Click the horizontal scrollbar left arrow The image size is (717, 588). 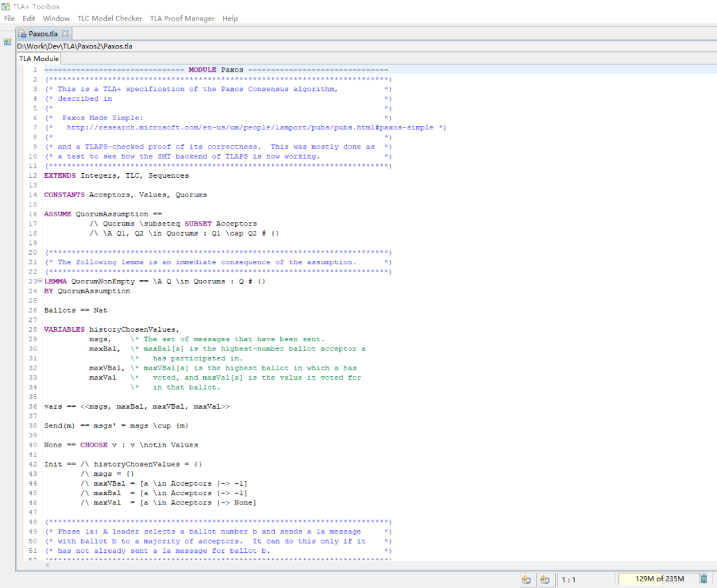coord(46,565)
